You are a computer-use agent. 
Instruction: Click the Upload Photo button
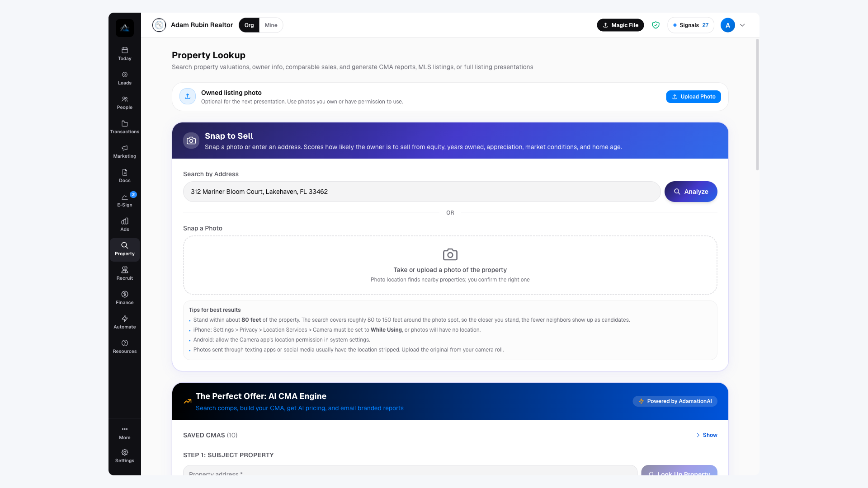click(x=693, y=97)
